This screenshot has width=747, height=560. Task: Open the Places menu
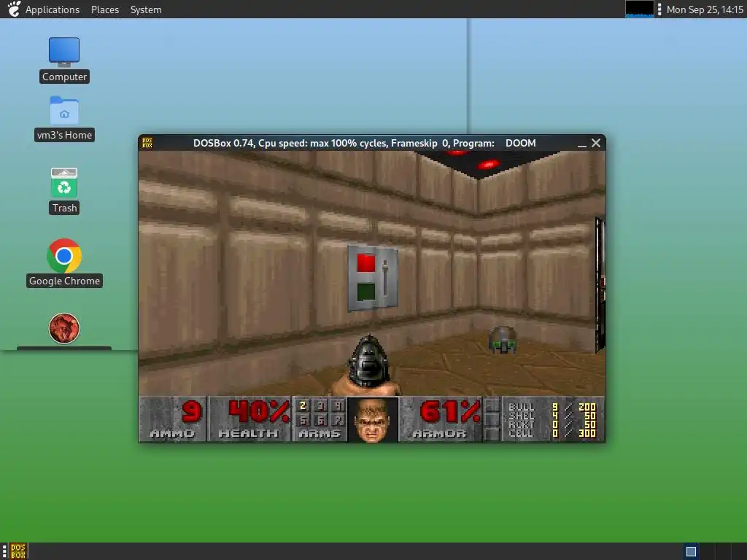pyautogui.click(x=105, y=9)
